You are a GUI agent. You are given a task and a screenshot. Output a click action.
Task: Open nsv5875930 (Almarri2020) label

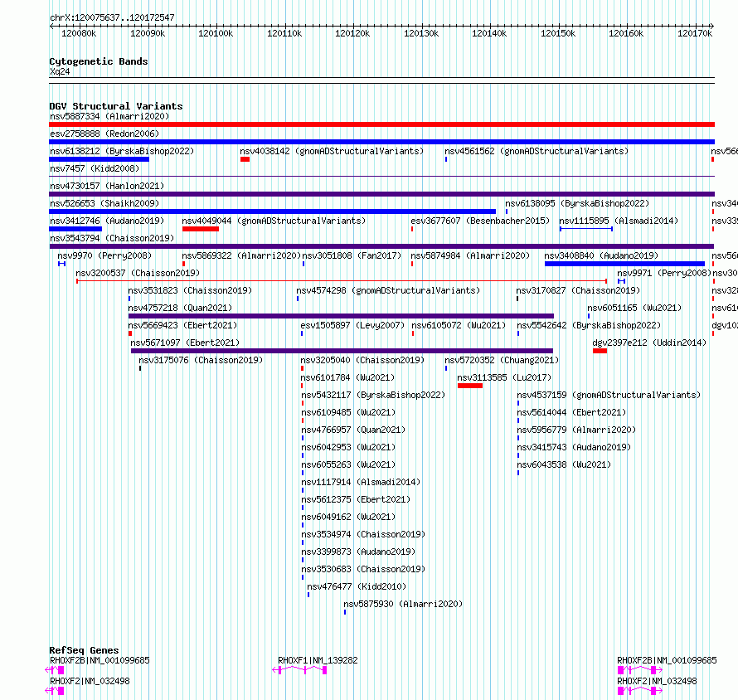point(403,604)
